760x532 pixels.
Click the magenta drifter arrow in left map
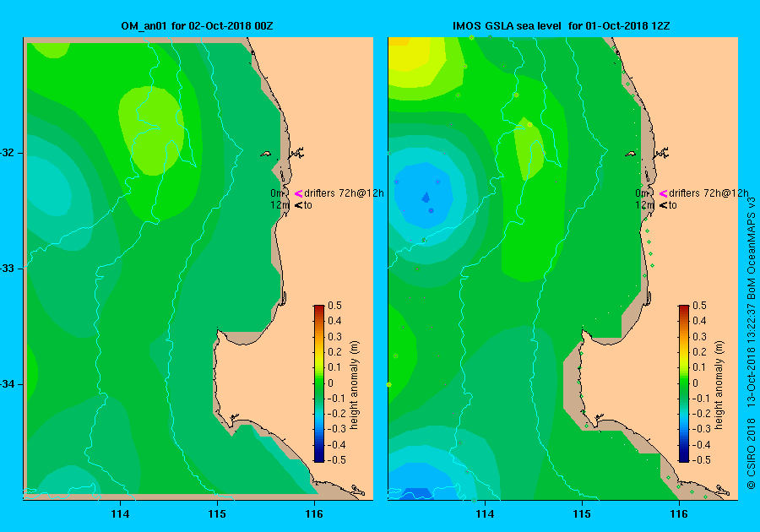pyautogui.click(x=299, y=193)
